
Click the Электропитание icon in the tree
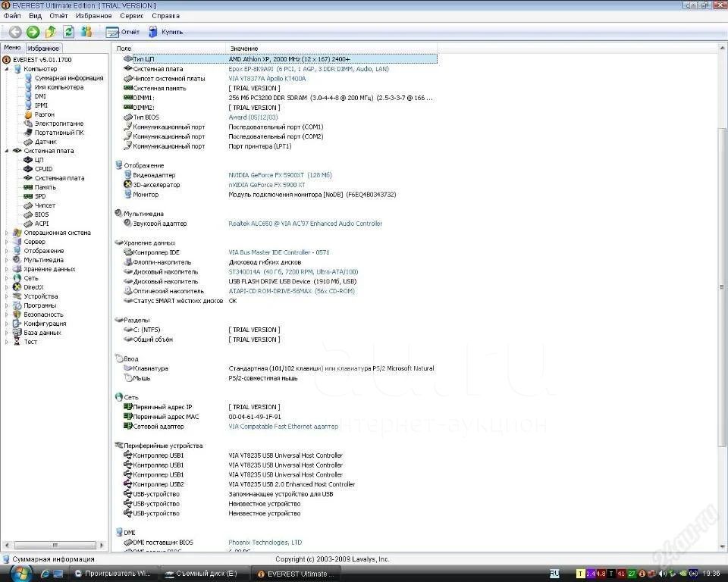(x=28, y=124)
